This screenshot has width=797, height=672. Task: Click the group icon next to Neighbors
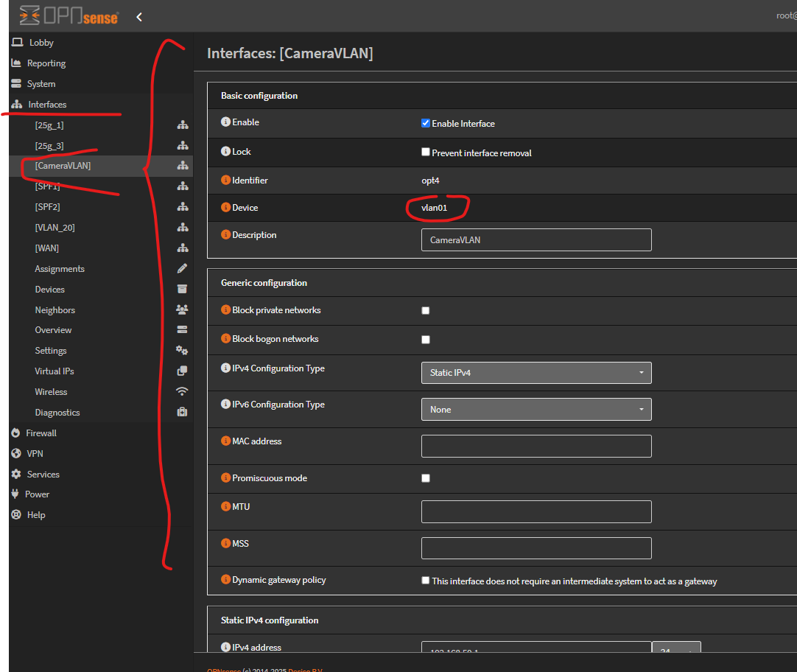point(182,309)
